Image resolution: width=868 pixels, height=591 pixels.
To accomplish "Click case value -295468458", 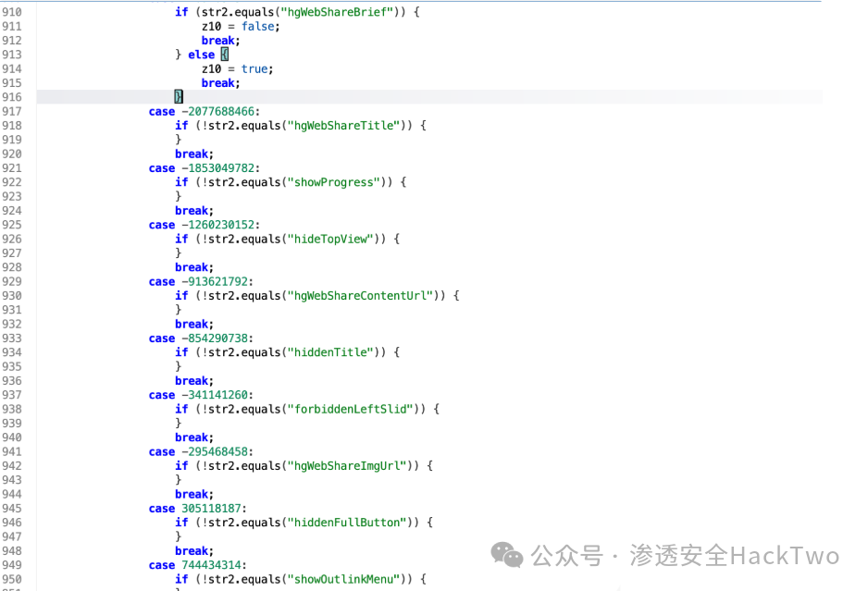I will tap(215, 451).
